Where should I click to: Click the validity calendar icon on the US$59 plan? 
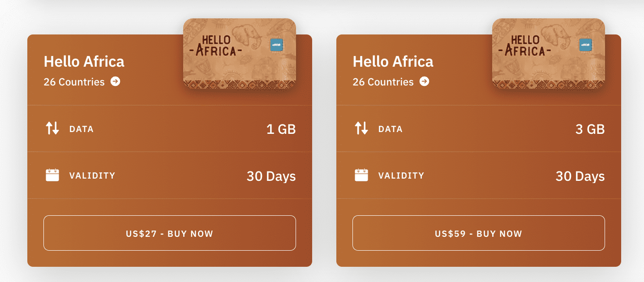(x=361, y=175)
